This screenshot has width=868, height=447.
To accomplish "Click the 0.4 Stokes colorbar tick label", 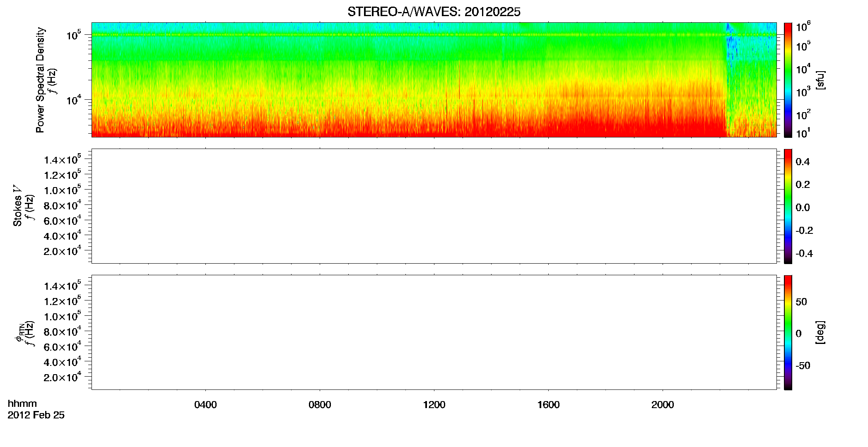I will [x=803, y=162].
